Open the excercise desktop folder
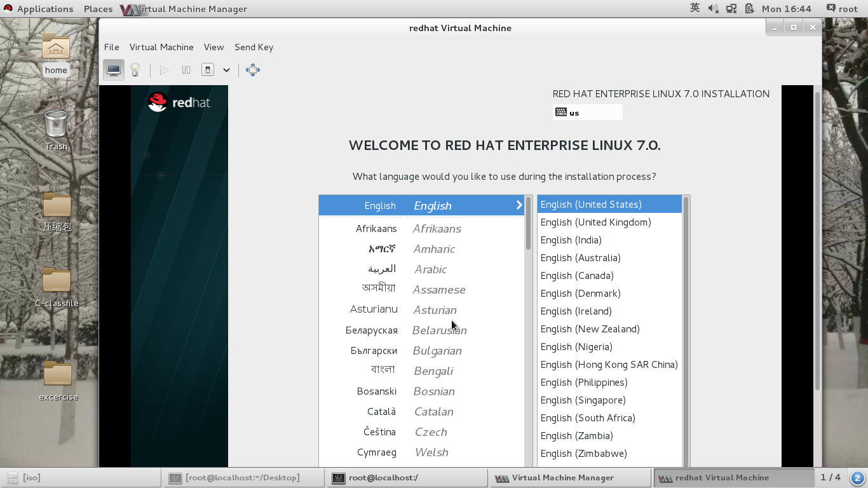The image size is (868, 488). pyautogui.click(x=58, y=381)
